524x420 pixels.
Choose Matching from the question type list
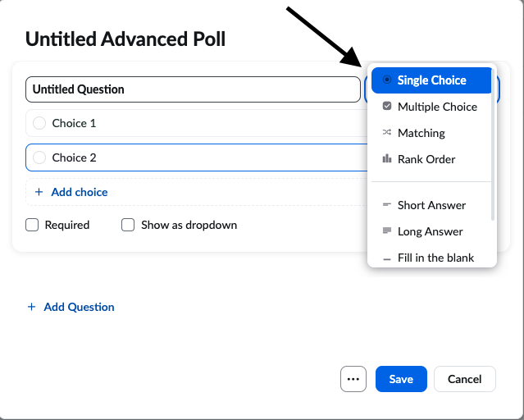[421, 133]
